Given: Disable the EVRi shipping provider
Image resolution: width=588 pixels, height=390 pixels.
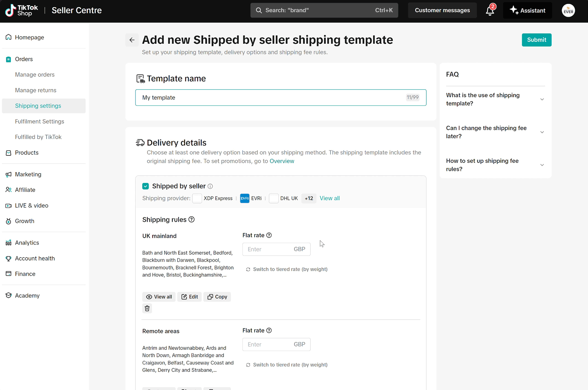Looking at the screenshot, I should (244, 198).
